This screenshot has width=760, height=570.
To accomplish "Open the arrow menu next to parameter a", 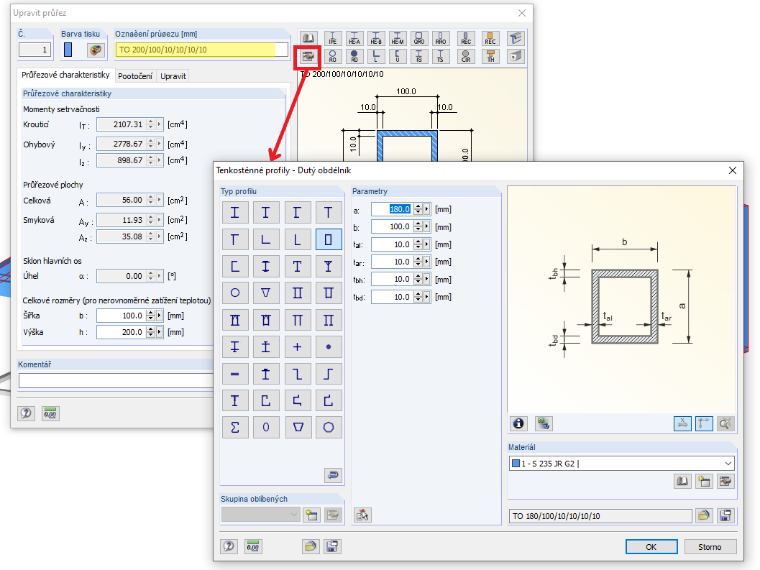I will coord(427,209).
